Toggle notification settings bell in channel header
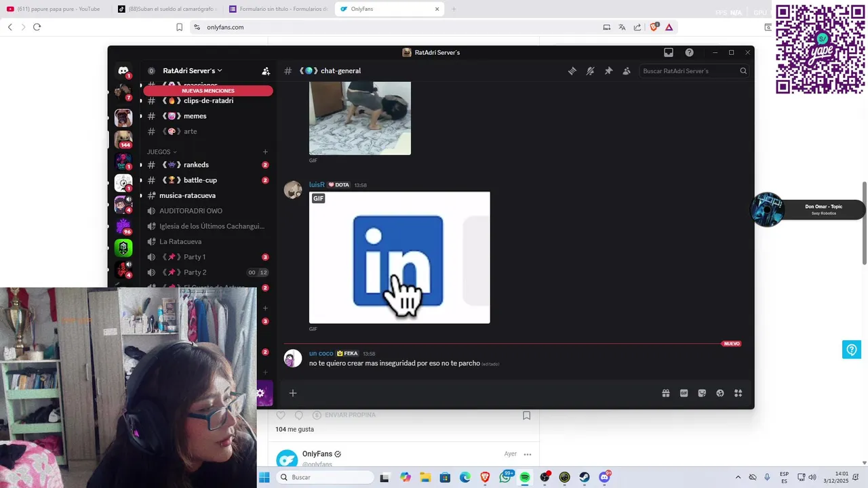This screenshot has width=868, height=488. 591,70
